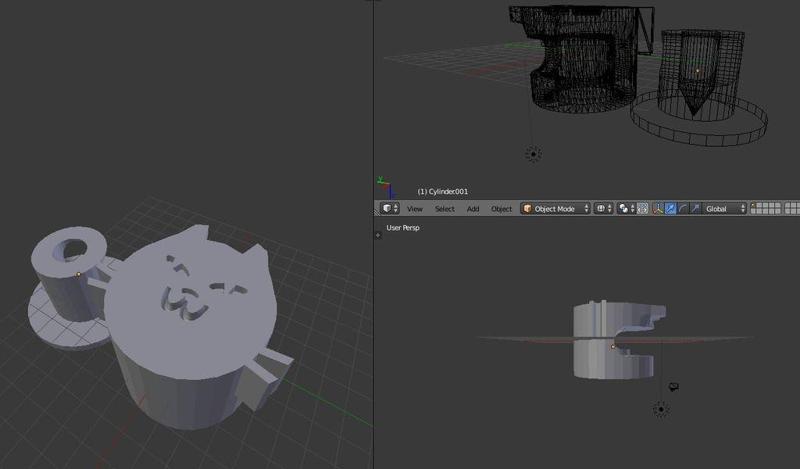This screenshot has width=800, height=469.
Task: Click the first layer button in layer grid
Action: click(x=753, y=206)
